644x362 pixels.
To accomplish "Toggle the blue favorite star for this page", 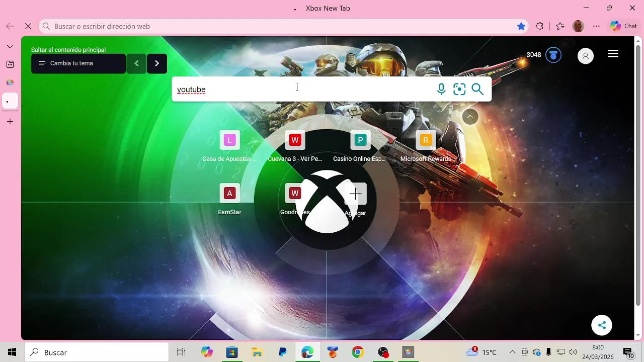I will [521, 26].
